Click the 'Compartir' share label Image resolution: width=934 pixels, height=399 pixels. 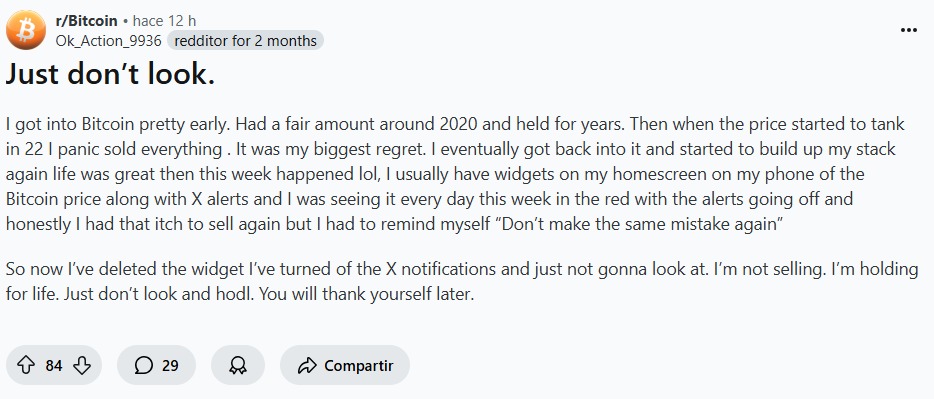pyautogui.click(x=359, y=366)
